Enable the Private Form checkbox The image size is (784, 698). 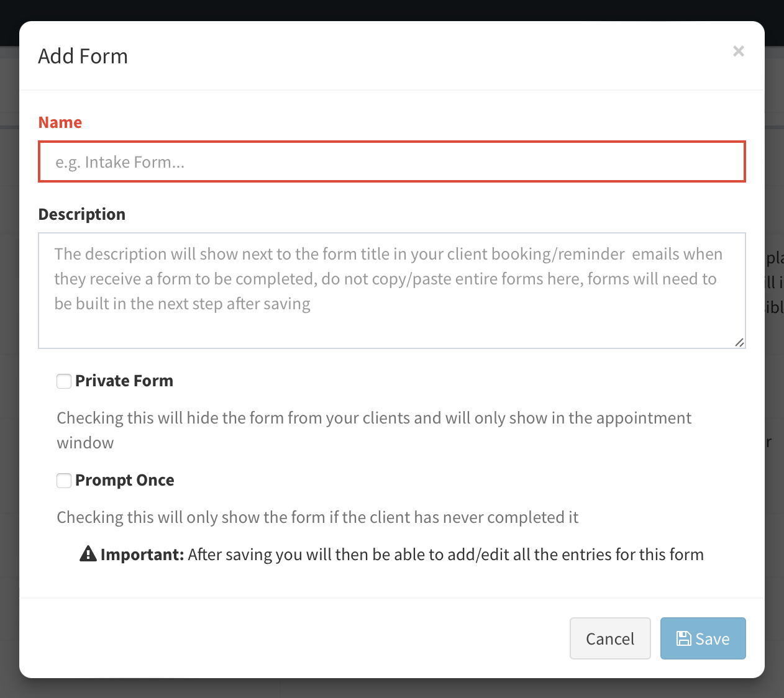click(64, 381)
